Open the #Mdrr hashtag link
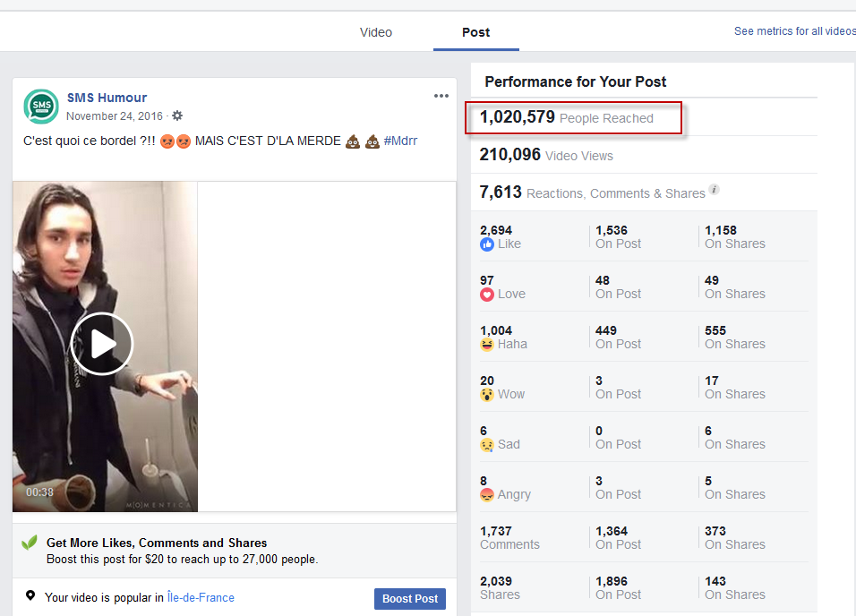The height and width of the screenshot is (616, 856). [400, 141]
